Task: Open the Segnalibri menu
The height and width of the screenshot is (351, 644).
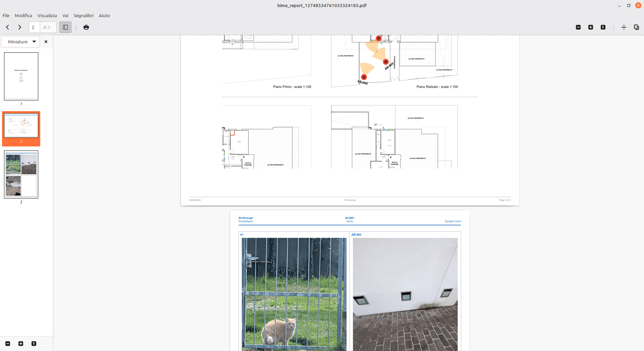Action: 84,15
